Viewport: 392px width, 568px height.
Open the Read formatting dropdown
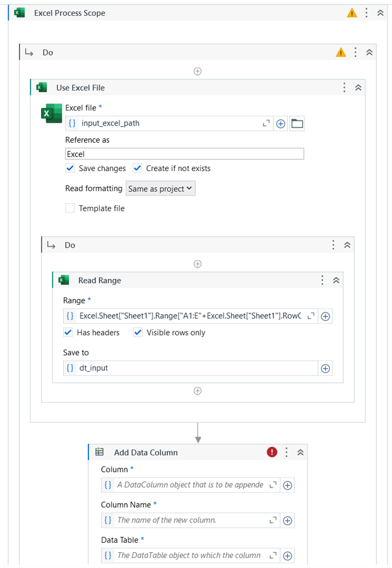[160, 188]
